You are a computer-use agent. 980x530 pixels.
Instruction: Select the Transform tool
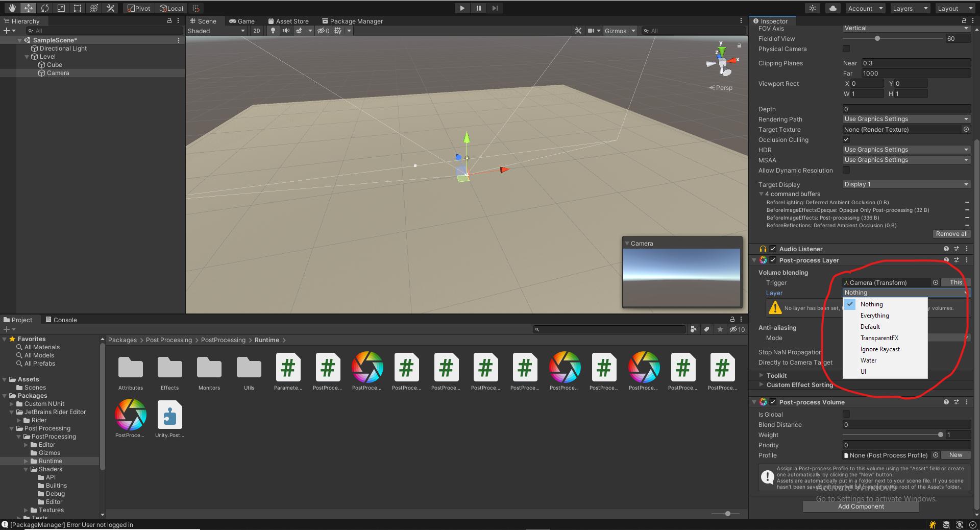click(x=93, y=8)
